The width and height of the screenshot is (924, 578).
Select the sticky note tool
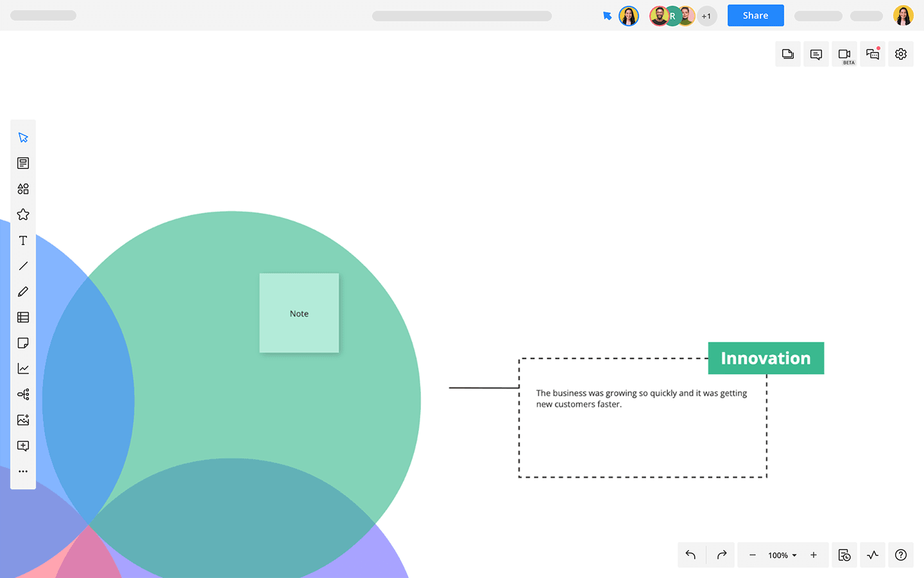click(x=23, y=343)
